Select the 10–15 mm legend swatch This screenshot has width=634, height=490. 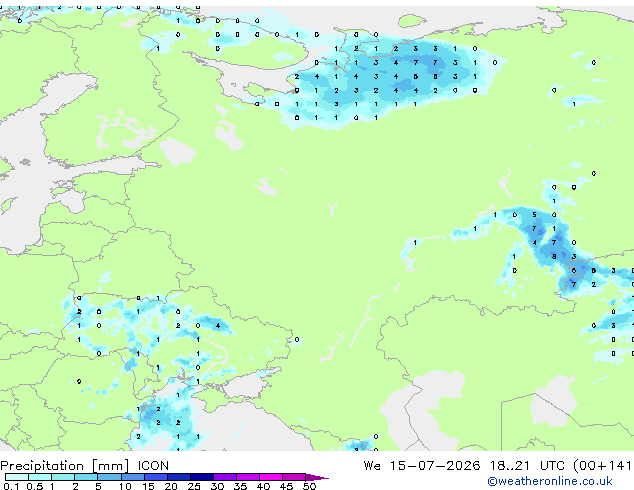(132, 477)
